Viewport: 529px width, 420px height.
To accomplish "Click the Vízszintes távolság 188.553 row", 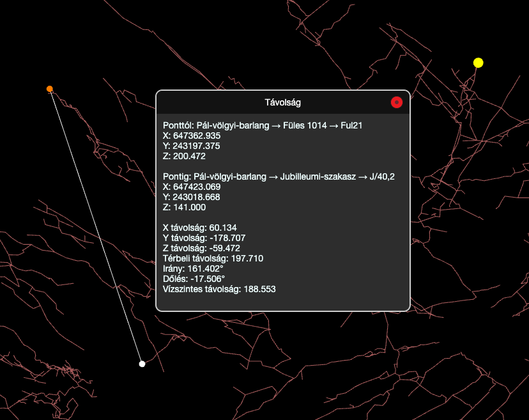I will [219, 289].
